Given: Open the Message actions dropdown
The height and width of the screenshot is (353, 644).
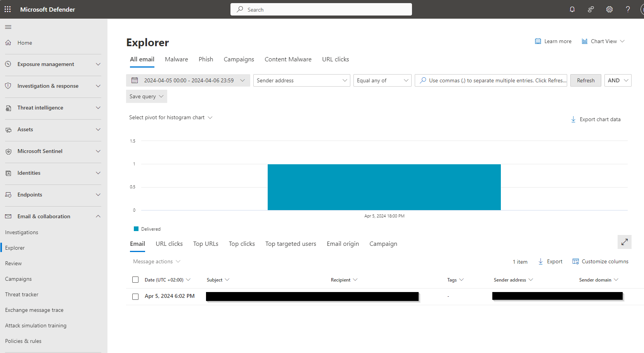Looking at the screenshot, I should (157, 261).
